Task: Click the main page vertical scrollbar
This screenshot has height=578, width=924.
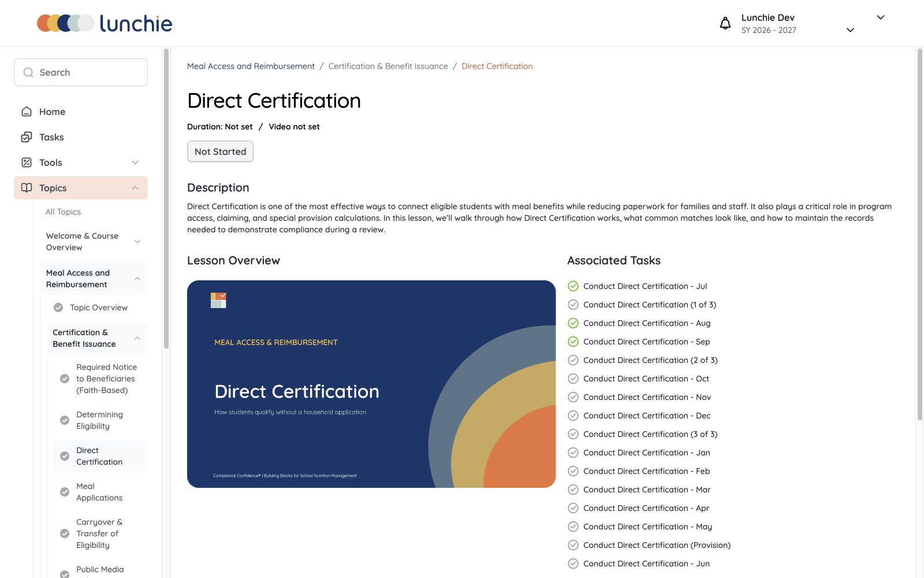Action: click(x=920, y=234)
